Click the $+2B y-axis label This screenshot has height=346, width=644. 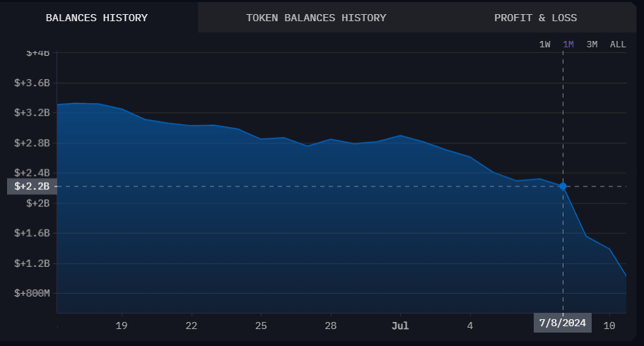pos(37,203)
